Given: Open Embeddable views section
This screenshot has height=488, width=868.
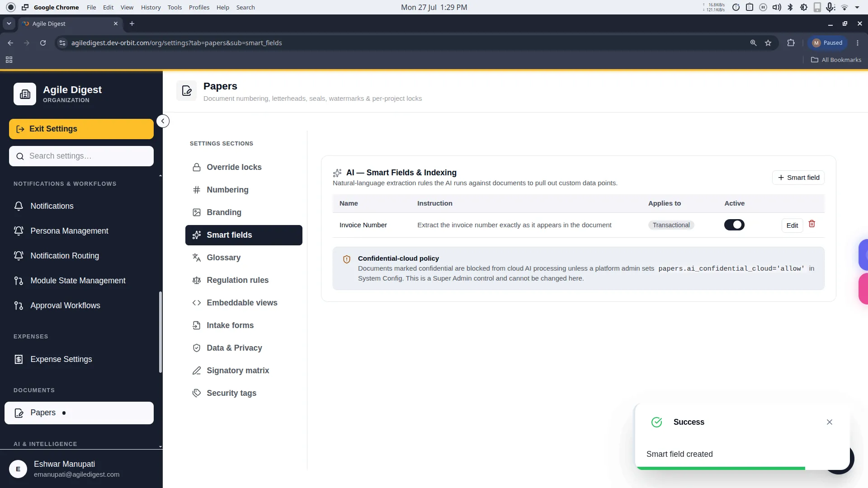Looking at the screenshot, I should pyautogui.click(x=244, y=303).
